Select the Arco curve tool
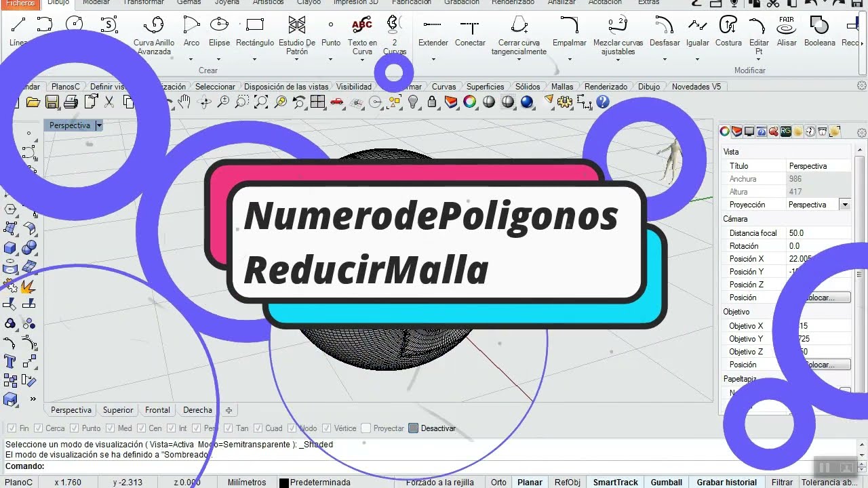Screen dimensions: 868x488 191,31
